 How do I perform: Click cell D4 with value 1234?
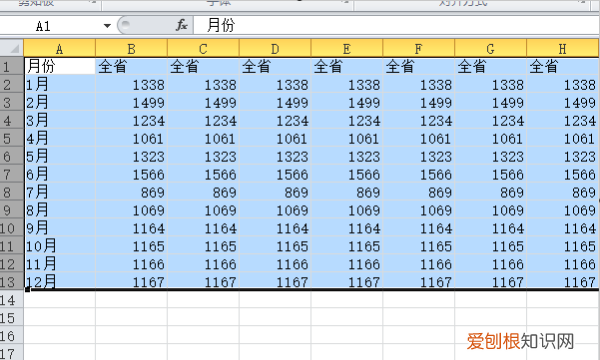coord(275,121)
